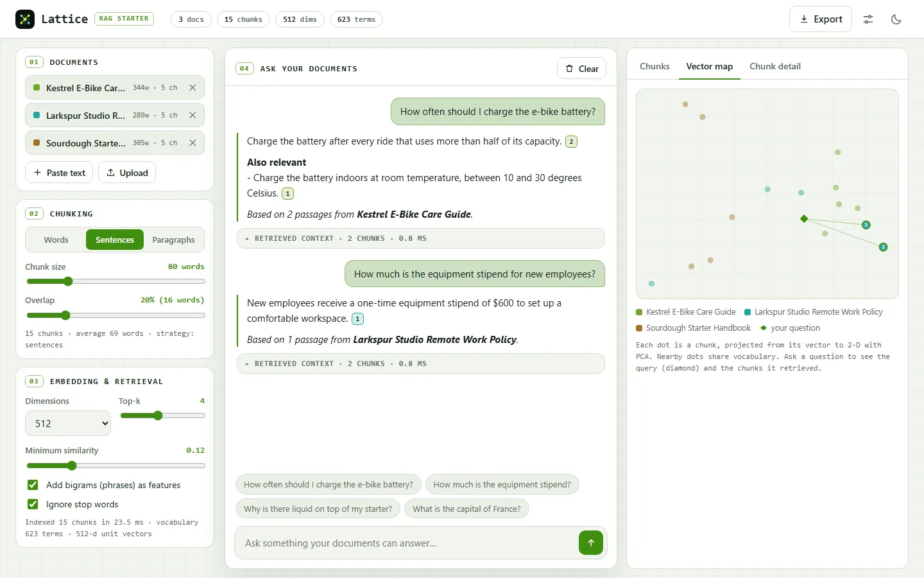Select the Larkspur Studio document row
The width and height of the screenshot is (924, 578).
[115, 115]
